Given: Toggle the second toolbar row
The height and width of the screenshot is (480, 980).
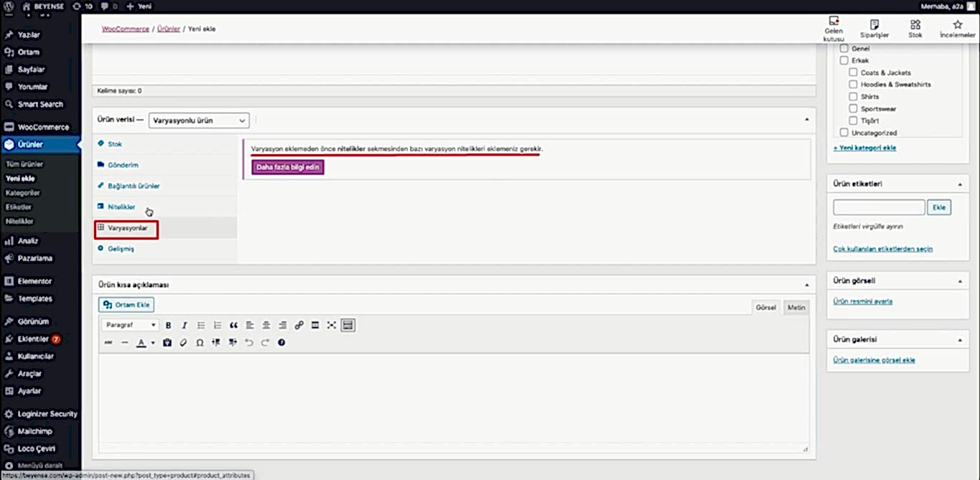Looking at the screenshot, I should tap(348, 325).
